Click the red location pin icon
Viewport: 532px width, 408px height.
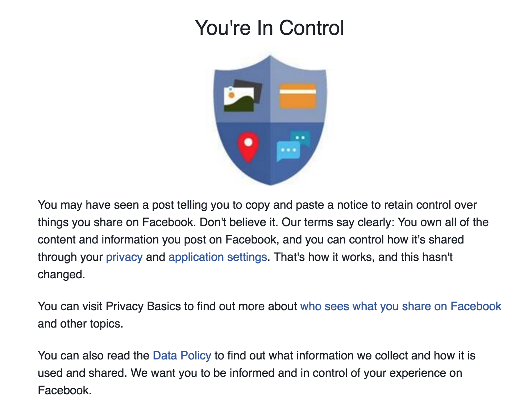coord(248,148)
